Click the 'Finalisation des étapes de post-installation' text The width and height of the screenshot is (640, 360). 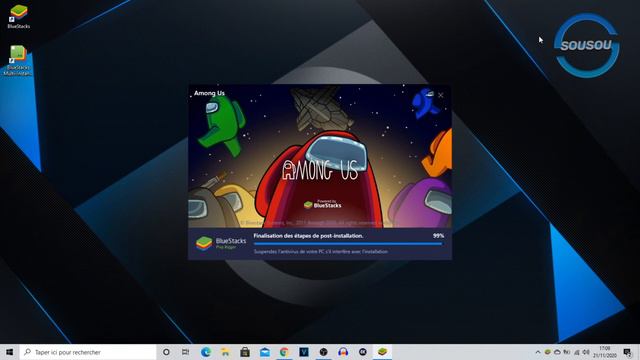pos(308,236)
